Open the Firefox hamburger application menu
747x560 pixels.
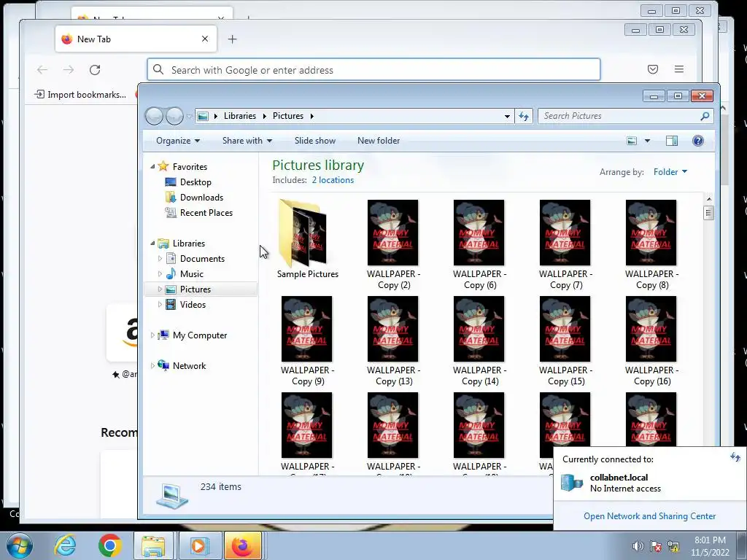(x=679, y=69)
